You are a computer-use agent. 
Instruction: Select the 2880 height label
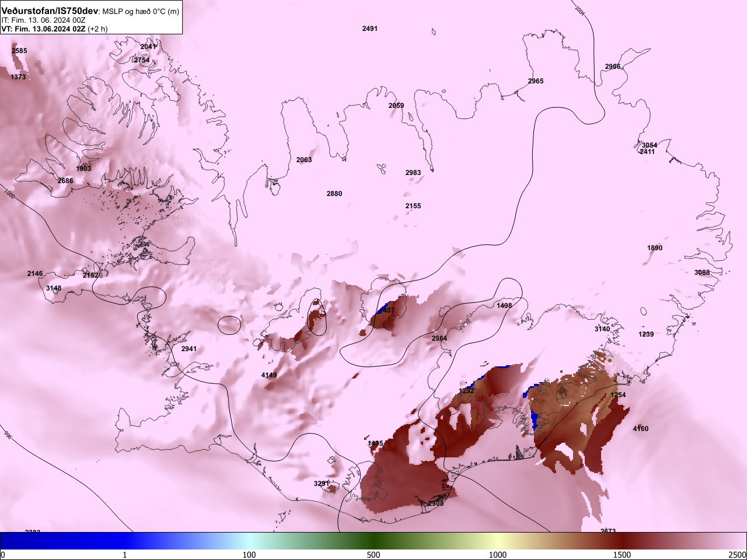(334, 194)
